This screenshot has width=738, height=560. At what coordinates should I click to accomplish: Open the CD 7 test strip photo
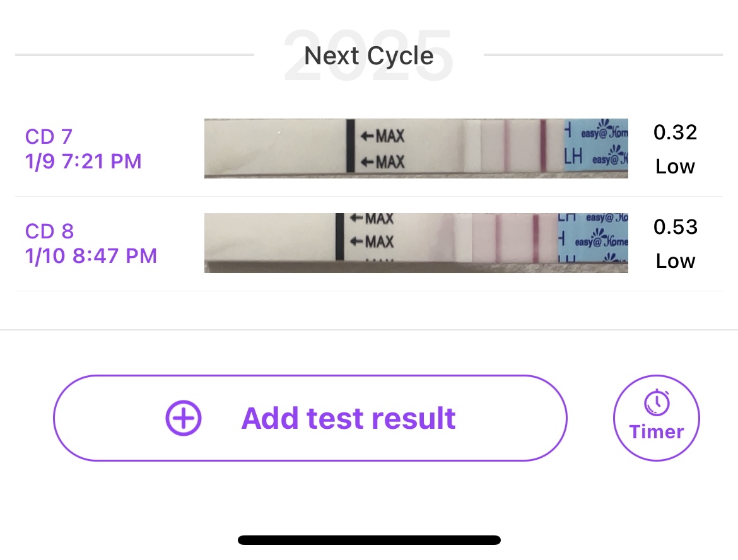(x=416, y=148)
